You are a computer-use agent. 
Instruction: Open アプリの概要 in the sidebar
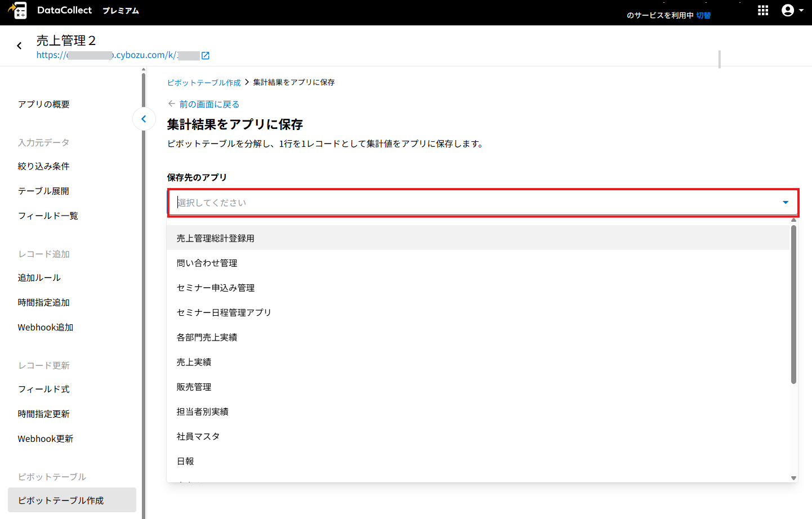[x=44, y=104]
